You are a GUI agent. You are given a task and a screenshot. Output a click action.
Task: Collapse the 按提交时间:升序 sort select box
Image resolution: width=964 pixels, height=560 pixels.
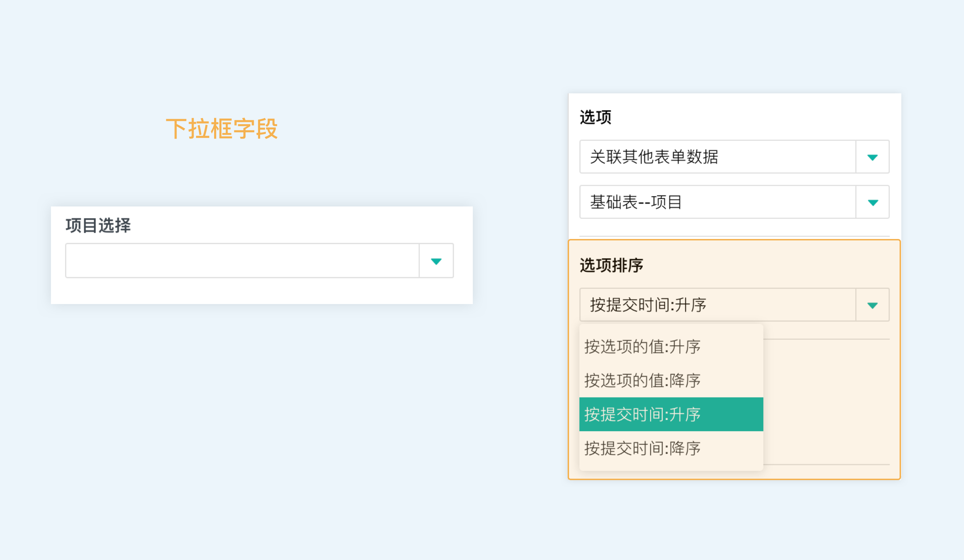tap(717, 305)
